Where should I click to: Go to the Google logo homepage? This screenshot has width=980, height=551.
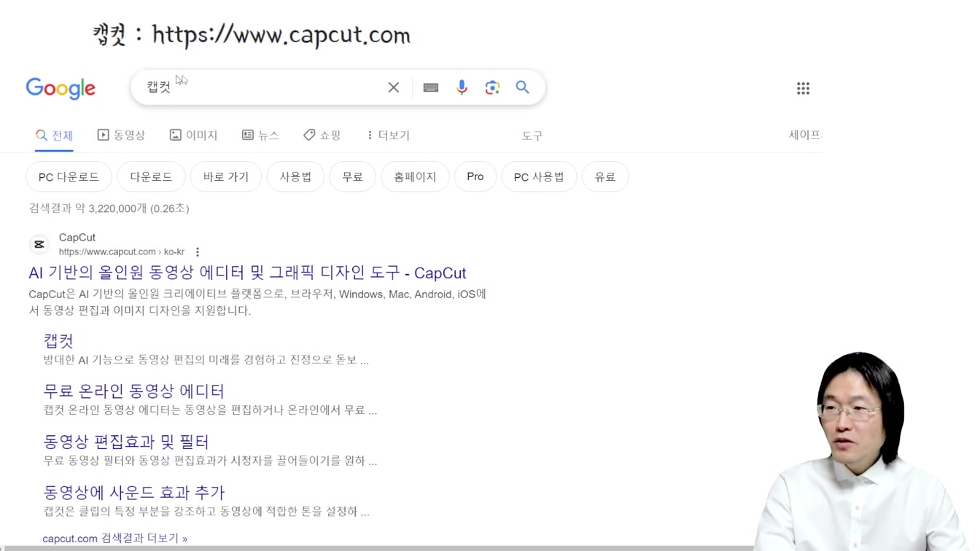pyautogui.click(x=61, y=88)
